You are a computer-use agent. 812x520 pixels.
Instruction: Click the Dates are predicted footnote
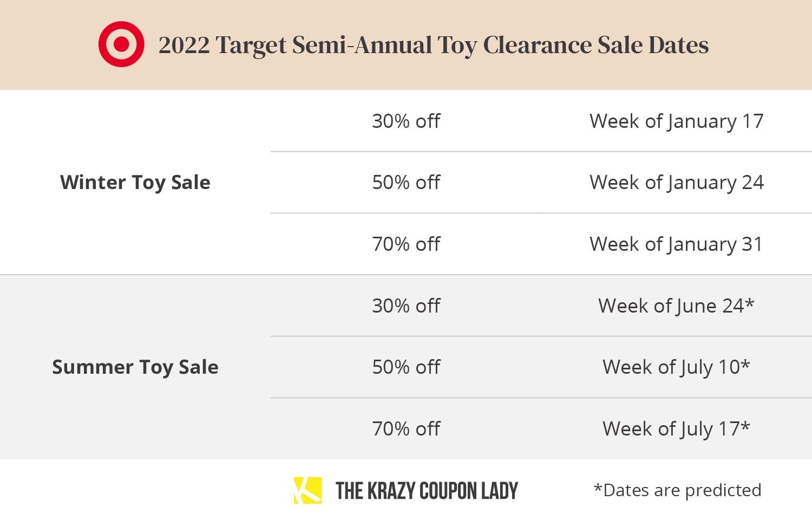(x=678, y=490)
